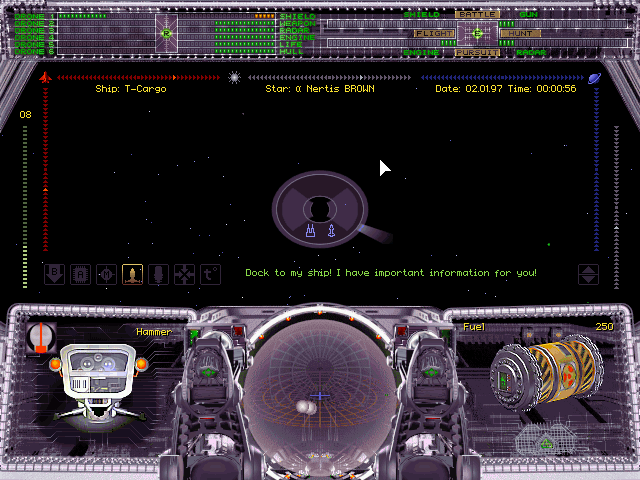Click the Fuel label
The height and width of the screenshot is (480, 640).
pos(474,327)
